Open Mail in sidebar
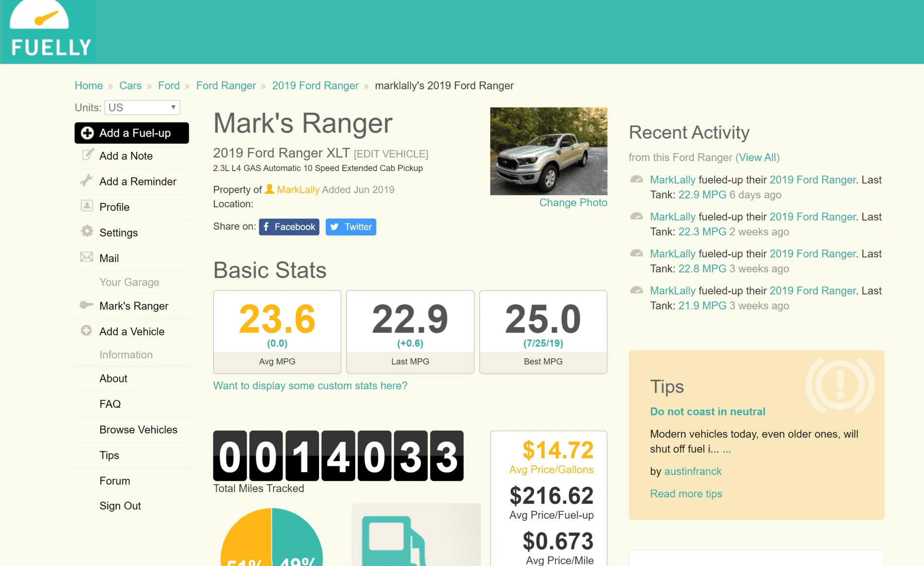Screen dimensions: 924x566 (x=109, y=258)
